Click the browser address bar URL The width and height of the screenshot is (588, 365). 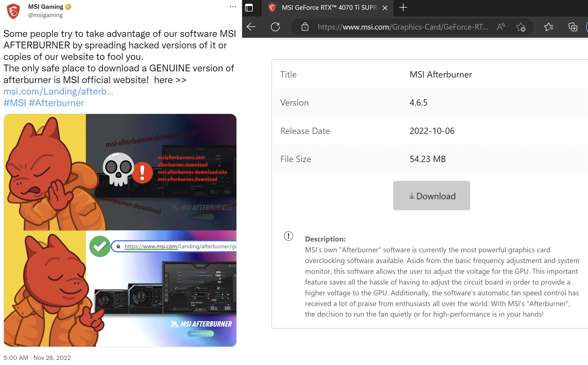coord(403,27)
